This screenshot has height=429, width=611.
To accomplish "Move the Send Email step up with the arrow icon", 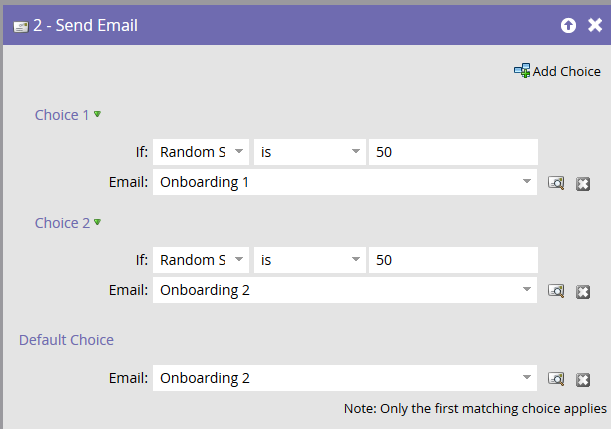I will pos(568,26).
